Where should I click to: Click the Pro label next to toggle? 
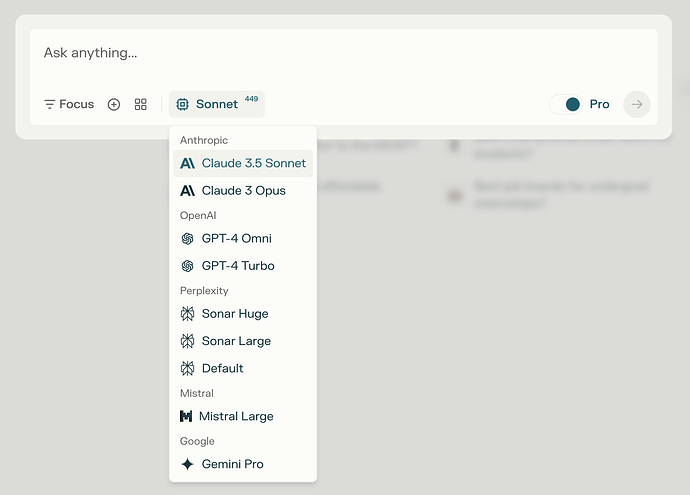coord(599,104)
